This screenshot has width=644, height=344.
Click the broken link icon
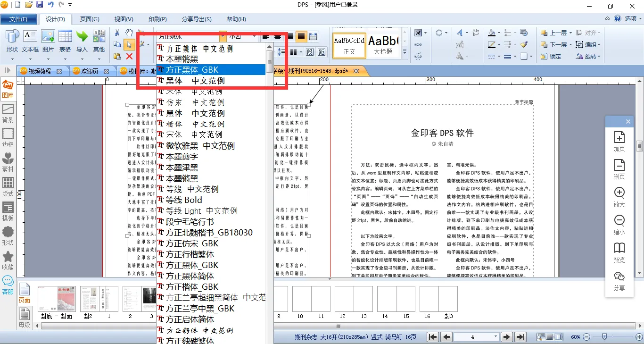(418, 57)
